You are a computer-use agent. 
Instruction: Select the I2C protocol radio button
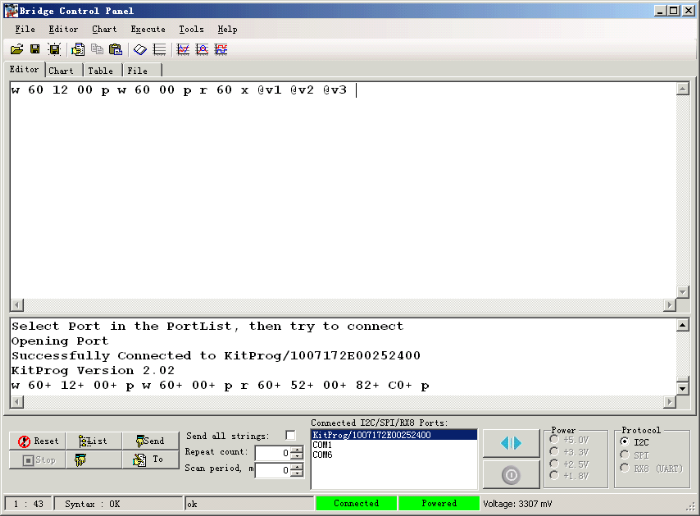625,441
